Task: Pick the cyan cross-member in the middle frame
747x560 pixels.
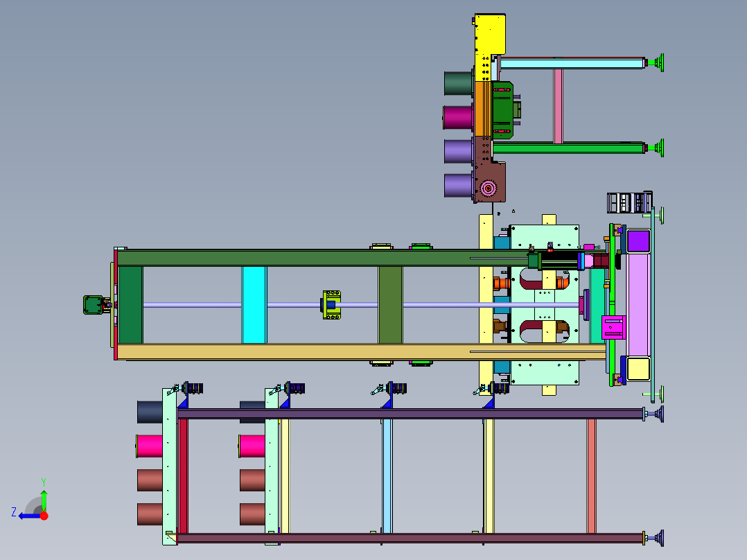Action: [x=254, y=304]
